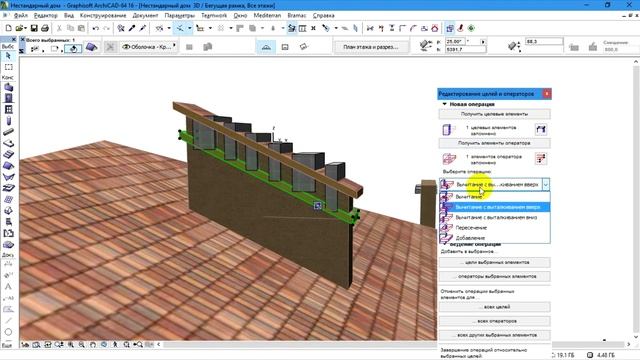The width and height of the screenshot is (640, 360).
Task: Click the operator elements picker icon
Action: tap(541, 158)
